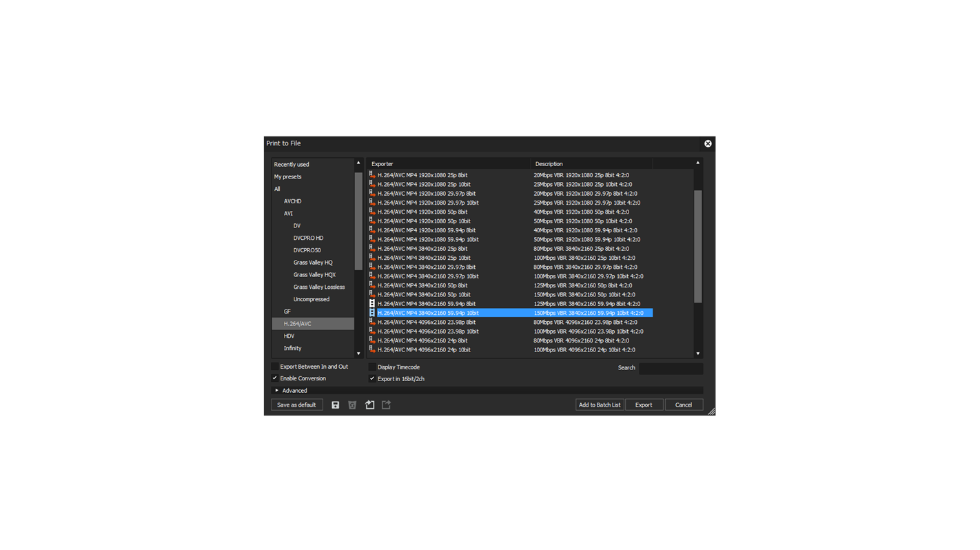This screenshot has width=980, height=550.
Task: Click the icon beside H.264/AVC MP4 1920x1080 50p 10bit
Action: (372, 221)
